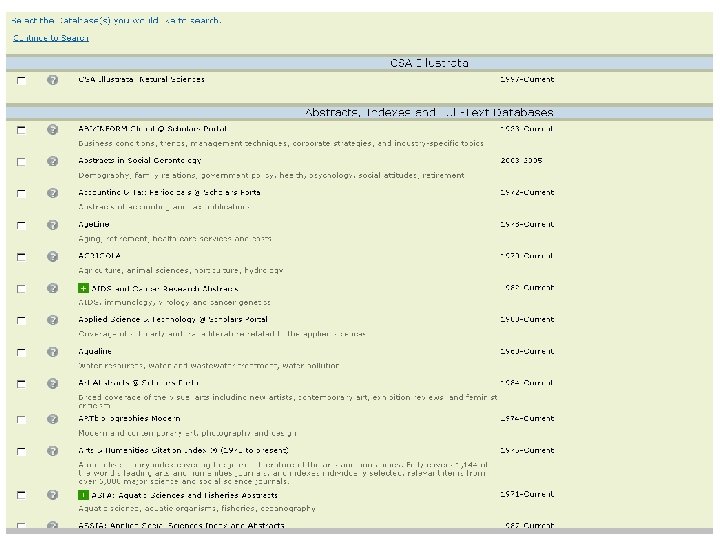This screenshot has height=540, width=720.
Task: Click Abstracts in Social Gerontology title
Action: click(140, 161)
